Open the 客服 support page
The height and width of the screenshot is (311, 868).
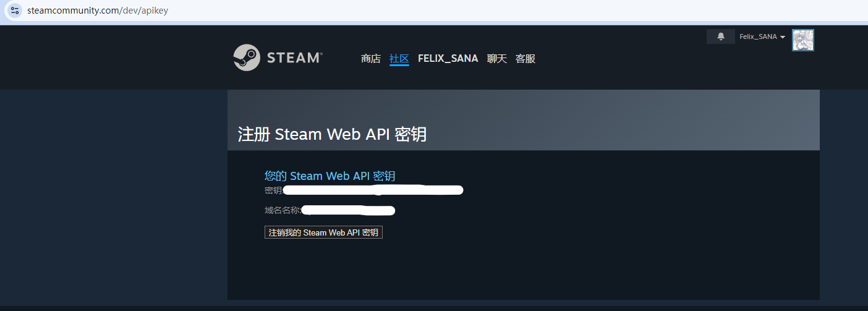pos(525,59)
